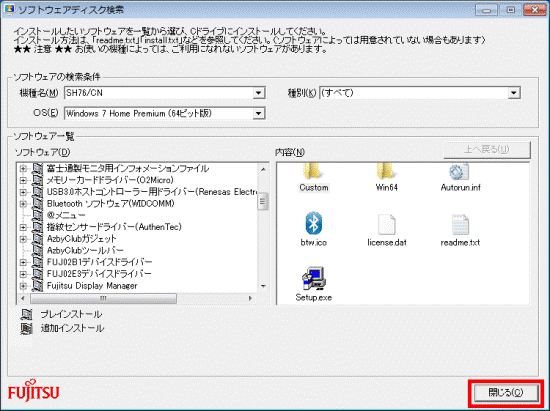Image resolution: width=550 pixels, height=411 pixels.
Task: Click icon beside USB3.0ホストコントローラー用ドライバー
Action: tap(37, 192)
